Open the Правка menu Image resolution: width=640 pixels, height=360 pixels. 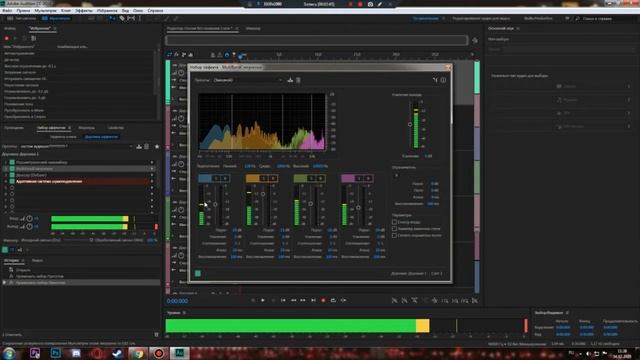[23, 11]
